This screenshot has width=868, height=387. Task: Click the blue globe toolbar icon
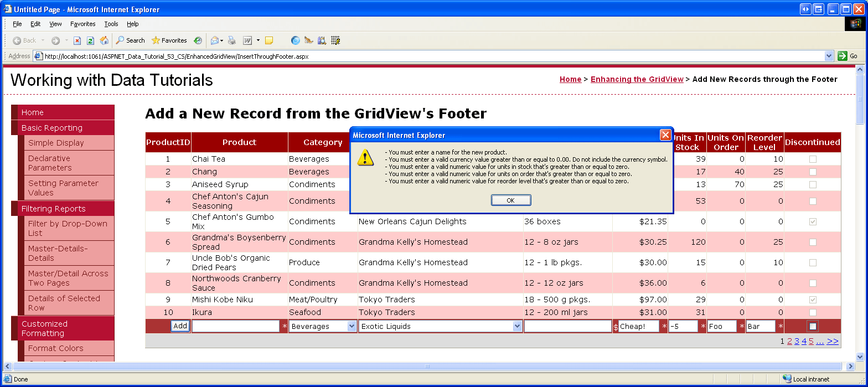click(295, 40)
